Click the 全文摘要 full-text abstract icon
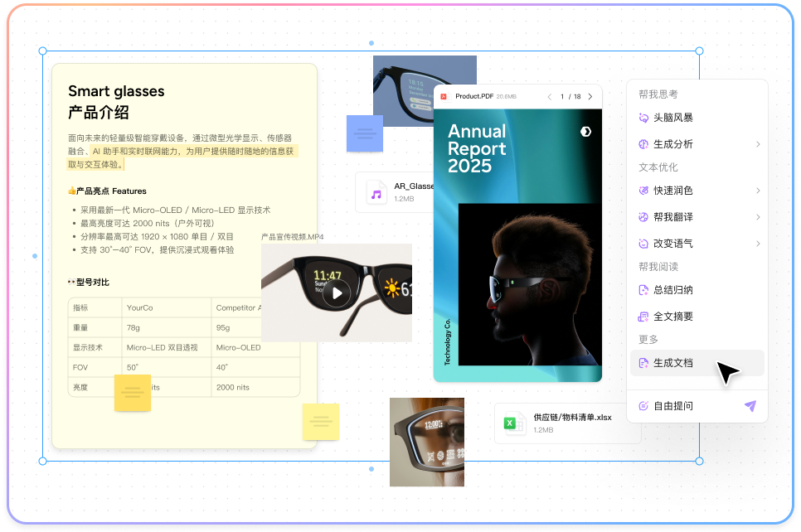The height and width of the screenshot is (532, 801). (643, 317)
